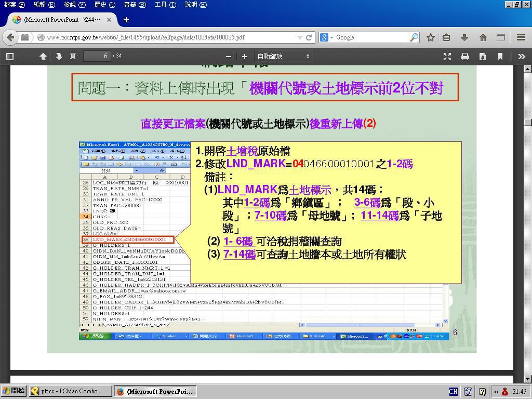This screenshot has height=399, width=532.
Task: Open a new tab with plus button
Action: click(126, 20)
